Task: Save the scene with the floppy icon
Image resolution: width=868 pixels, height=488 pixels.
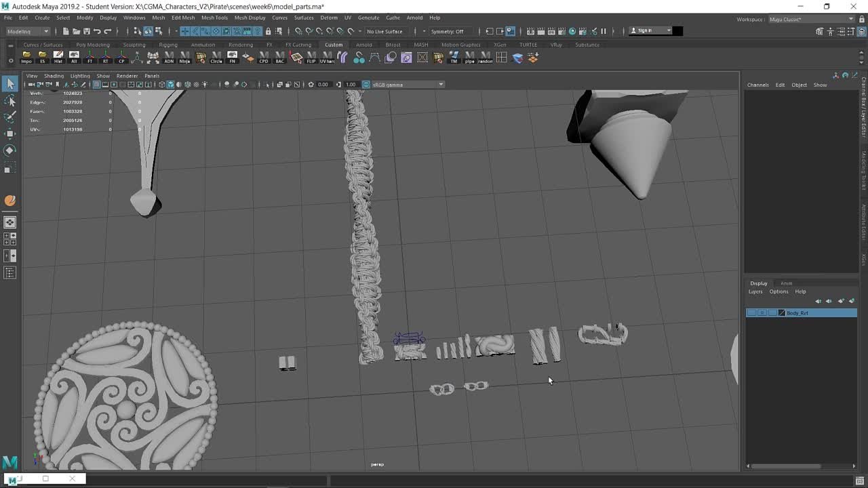Action: tap(86, 31)
